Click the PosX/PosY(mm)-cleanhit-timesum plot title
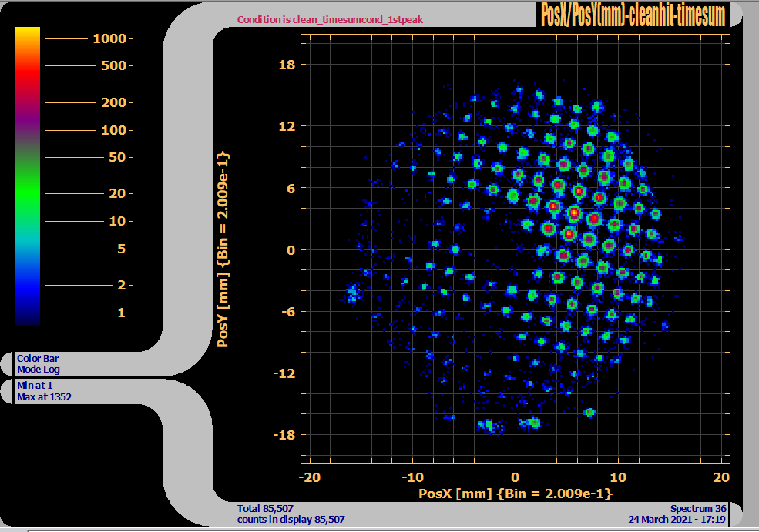The width and height of the screenshot is (759, 532). 633,15
